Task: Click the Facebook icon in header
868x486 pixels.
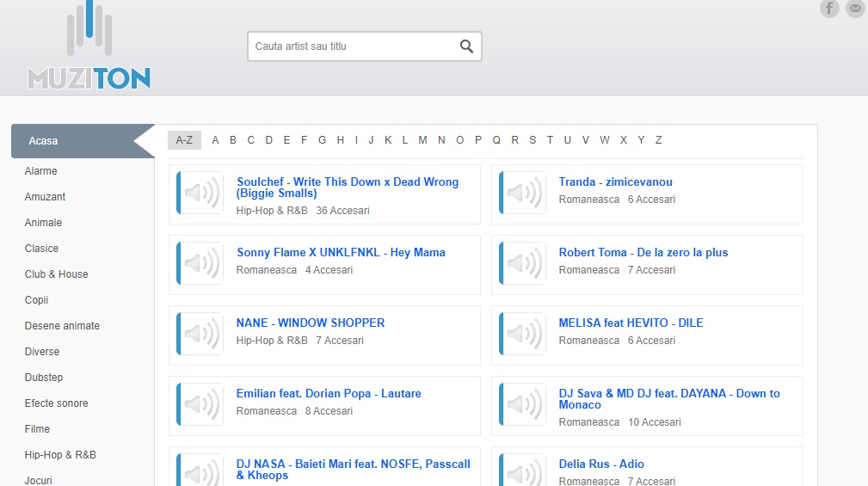Action: 829,9
